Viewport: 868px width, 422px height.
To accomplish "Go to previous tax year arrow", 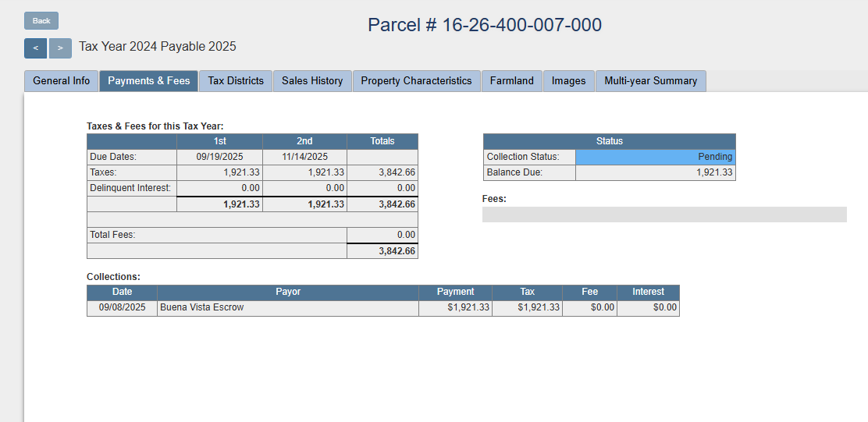I will click(35, 48).
